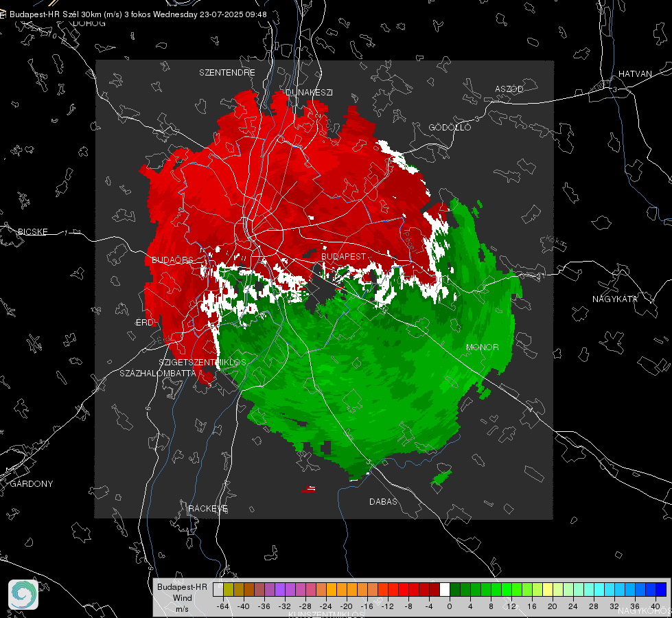Select the light gray leftmost legend swatch

click(x=218, y=589)
